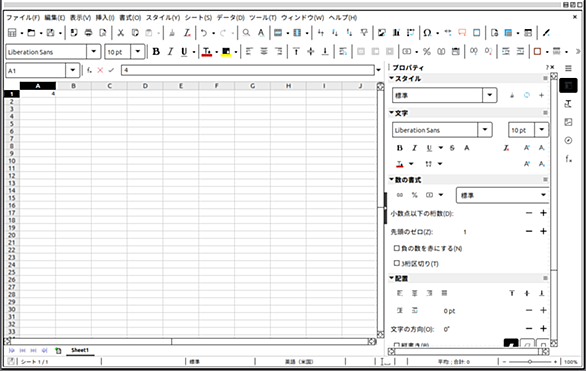Click the Save document icon

[x=50, y=33]
